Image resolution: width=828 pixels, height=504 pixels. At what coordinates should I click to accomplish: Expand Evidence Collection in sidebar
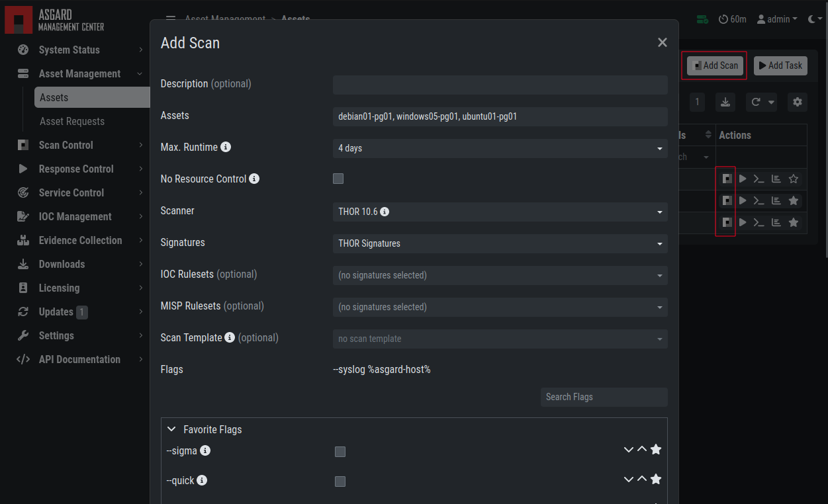pyautogui.click(x=79, y=240)
